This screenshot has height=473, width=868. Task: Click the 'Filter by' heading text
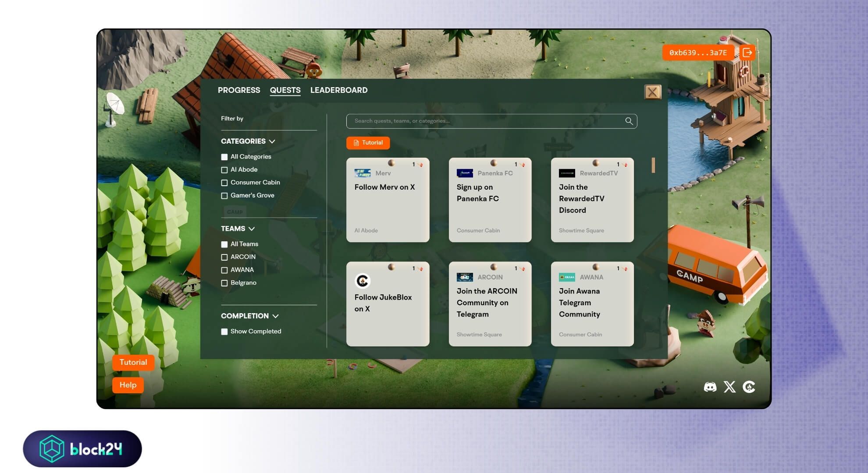click(x=232, y=118)
